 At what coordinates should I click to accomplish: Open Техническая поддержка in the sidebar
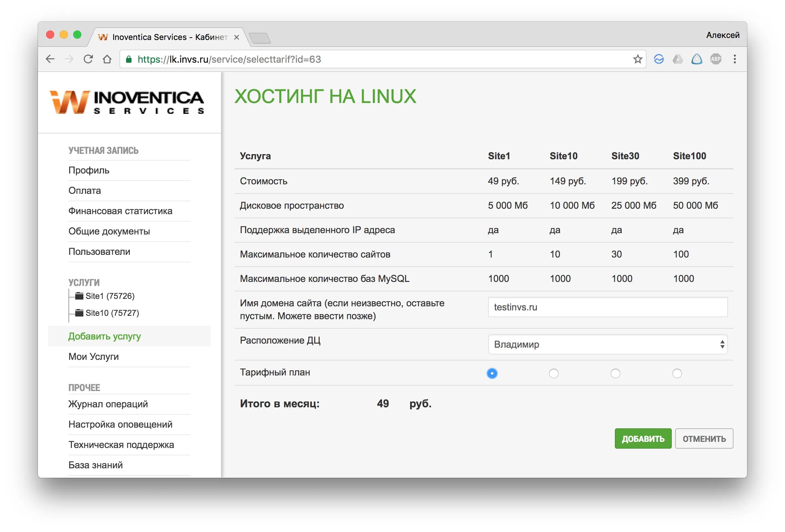click(x=121, y=445)
